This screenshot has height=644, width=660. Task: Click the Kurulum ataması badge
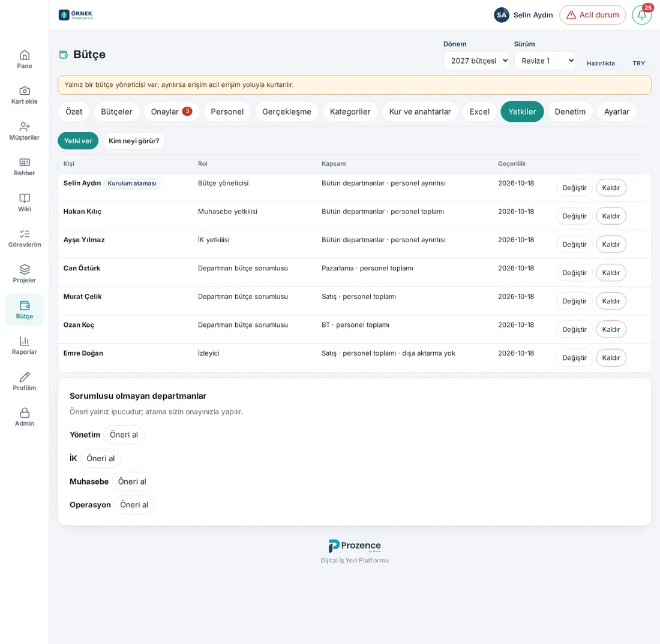[x=132, y=183]
